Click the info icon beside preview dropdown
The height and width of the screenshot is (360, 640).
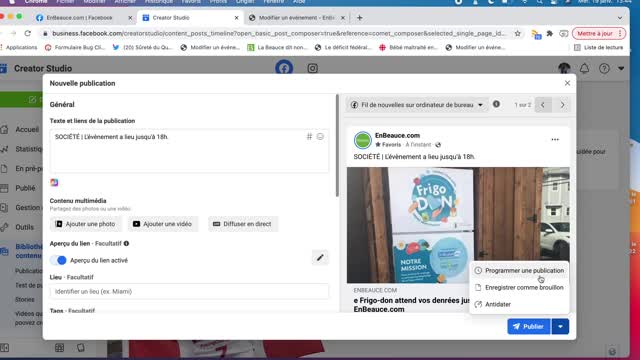(x=496, y=104)
